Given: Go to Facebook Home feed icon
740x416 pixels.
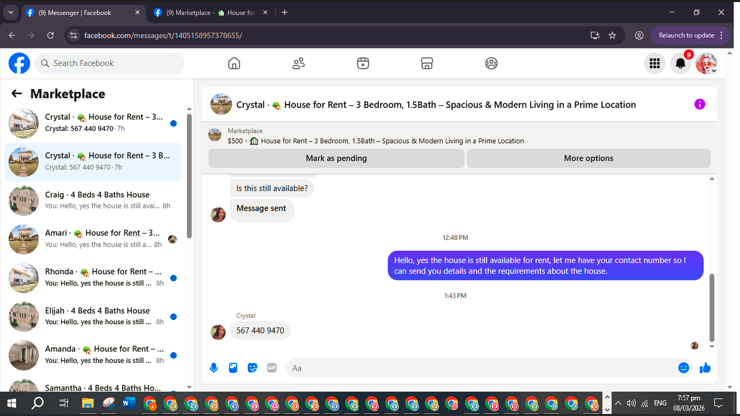Looking at the screenshot, I should [x=234, y=63].
